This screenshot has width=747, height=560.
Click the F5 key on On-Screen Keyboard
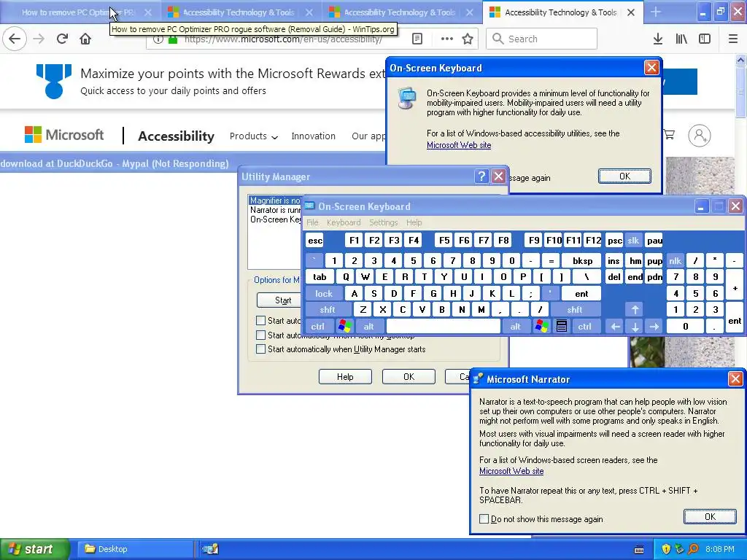pos(444,241)
